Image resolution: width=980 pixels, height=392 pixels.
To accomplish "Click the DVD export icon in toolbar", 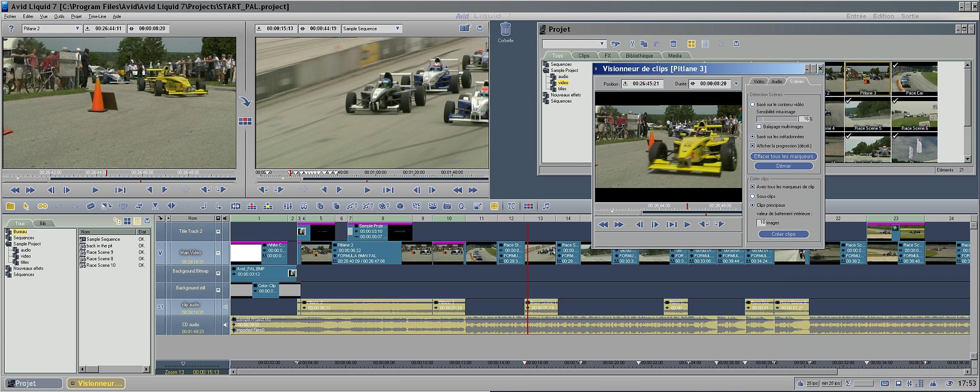I will click(416, 206).
